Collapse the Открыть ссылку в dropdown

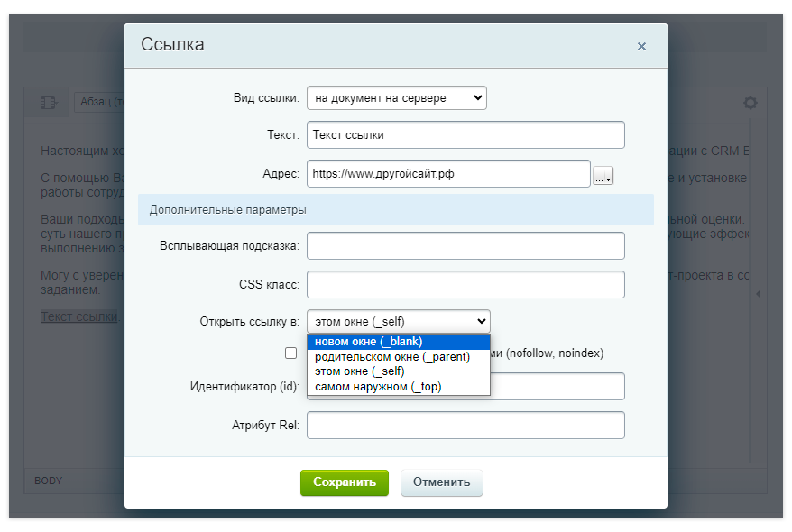[398, 321]
